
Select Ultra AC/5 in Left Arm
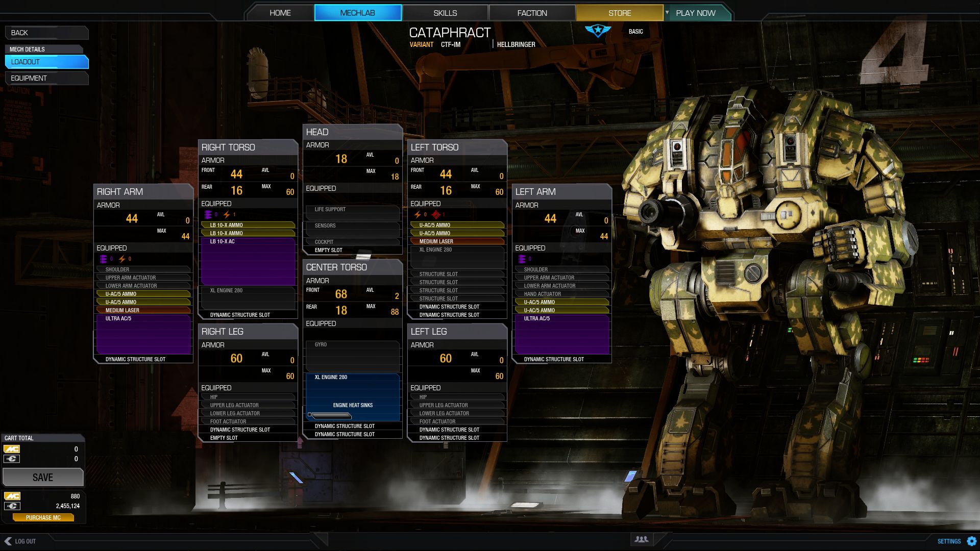pyautogui.click(x=562, y=334)
